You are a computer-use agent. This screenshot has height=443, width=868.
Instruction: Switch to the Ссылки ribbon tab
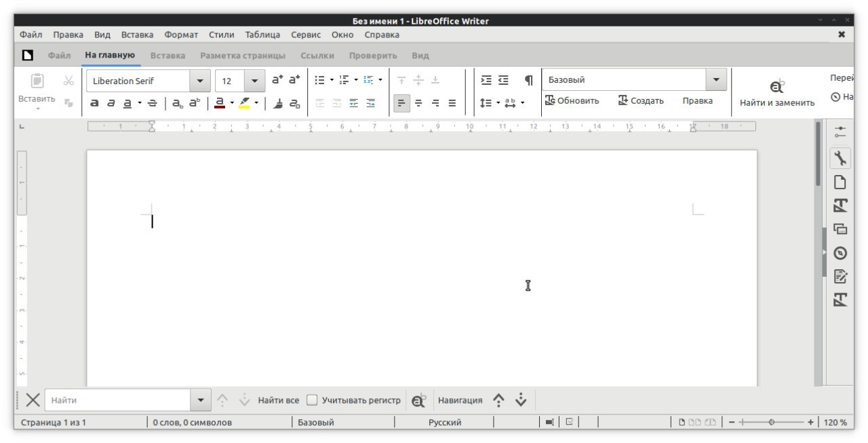point(317,56)
